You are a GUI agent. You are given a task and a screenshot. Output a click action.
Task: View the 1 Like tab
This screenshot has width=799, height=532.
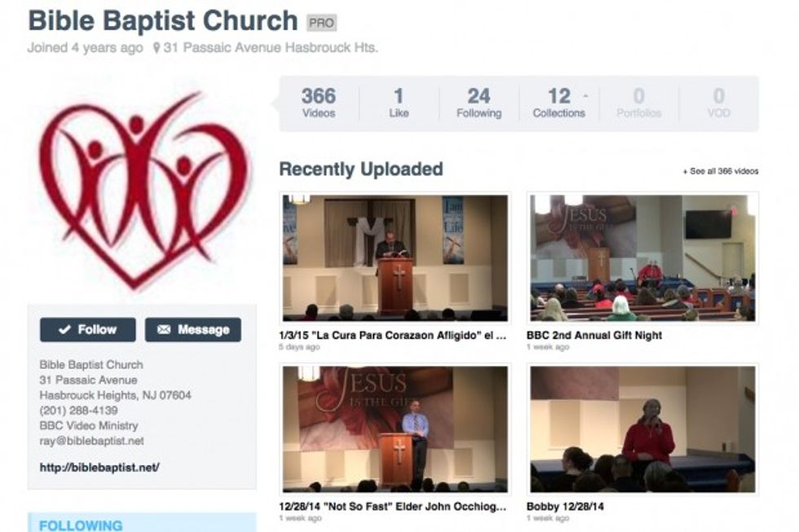tap(399, 103)
